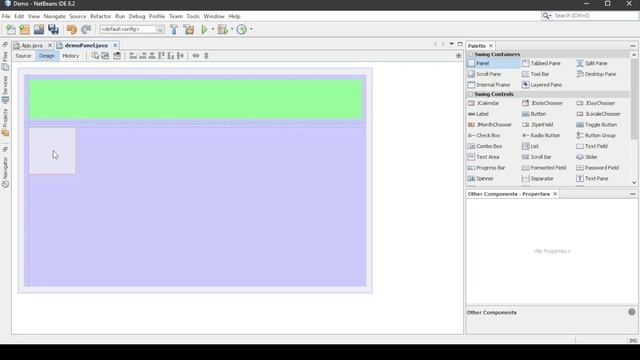Select the small gray panel in designer
Image resolution: width=640 pixels, height=360 pixels.
[52, 151]
